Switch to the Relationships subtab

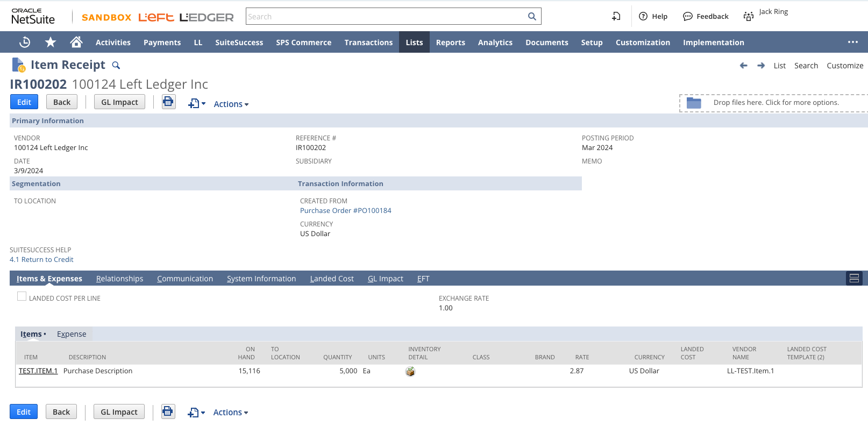tap(119, 278)
